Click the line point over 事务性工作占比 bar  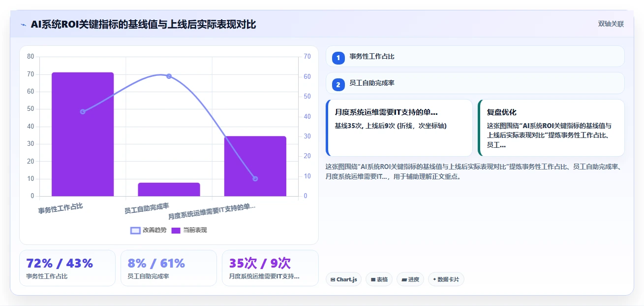point(83,112)
